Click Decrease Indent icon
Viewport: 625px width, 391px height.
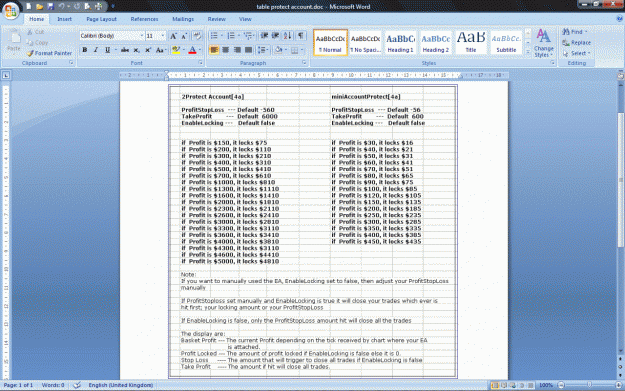tap(264, 36)
